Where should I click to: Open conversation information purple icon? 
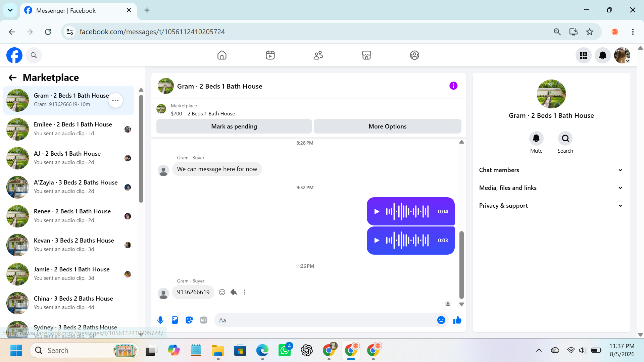coord(453,86)
